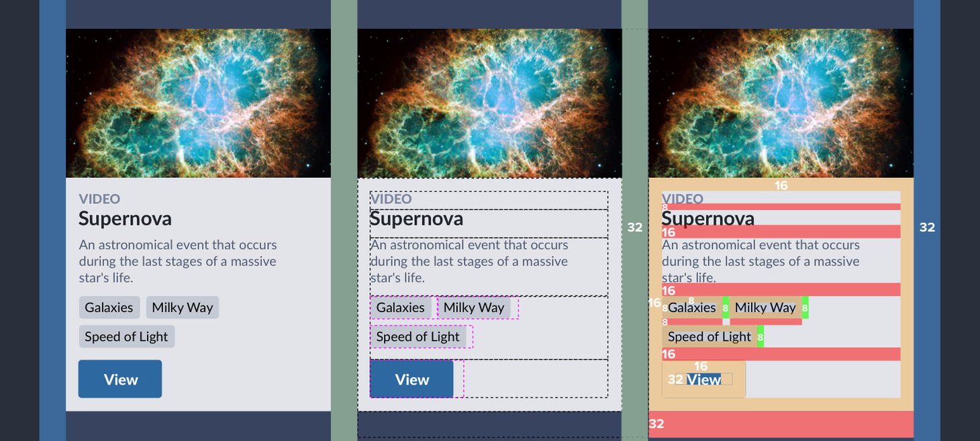Click Speed of Light tag on the right card
Viewport: 980px width, 441px height.
[709, 336]
